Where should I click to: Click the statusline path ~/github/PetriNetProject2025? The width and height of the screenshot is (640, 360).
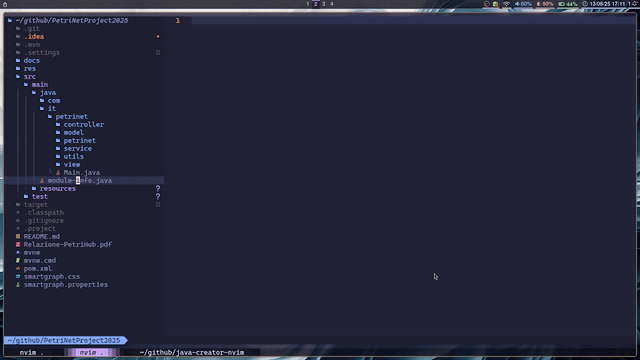pyautogui.click(x=64, y=340)
